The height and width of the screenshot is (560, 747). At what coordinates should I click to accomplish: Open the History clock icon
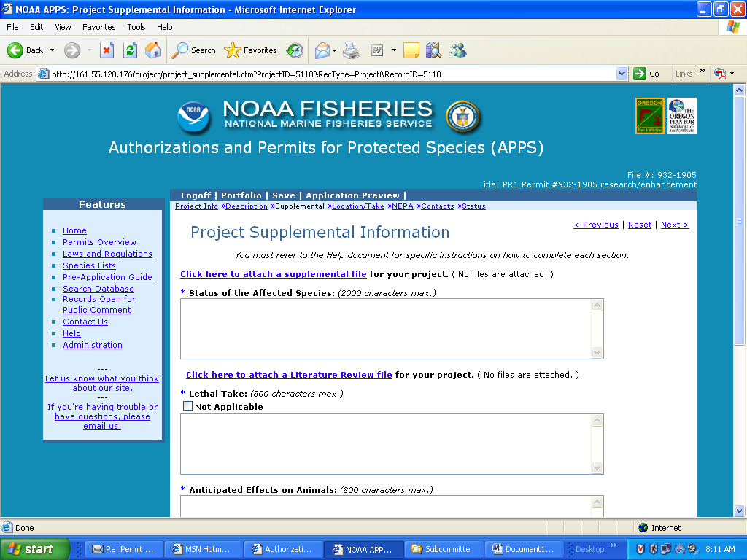(295, 50)
